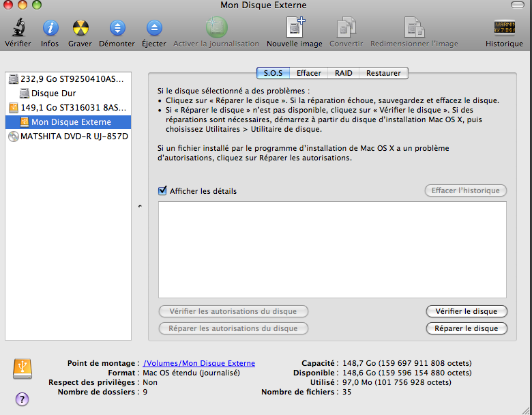Open the /Volumes/Mon Disque Externe link
This screenshot has width=532, height=415.
(199, 363)
